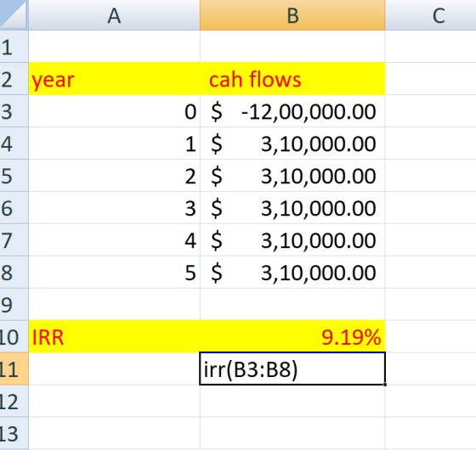Viewport: 476px width, 450px height.
Task: Select empty cell B12
Action: click(x=292, y=401)
